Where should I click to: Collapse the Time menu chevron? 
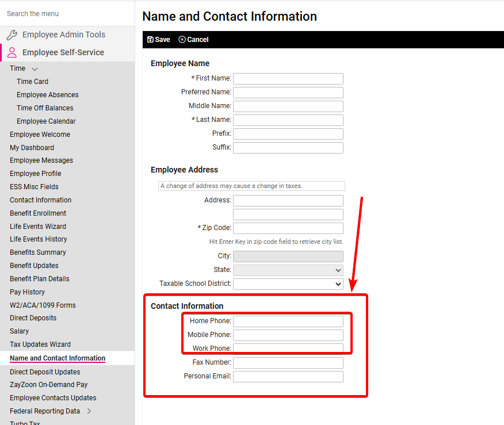tap(35, 69)
